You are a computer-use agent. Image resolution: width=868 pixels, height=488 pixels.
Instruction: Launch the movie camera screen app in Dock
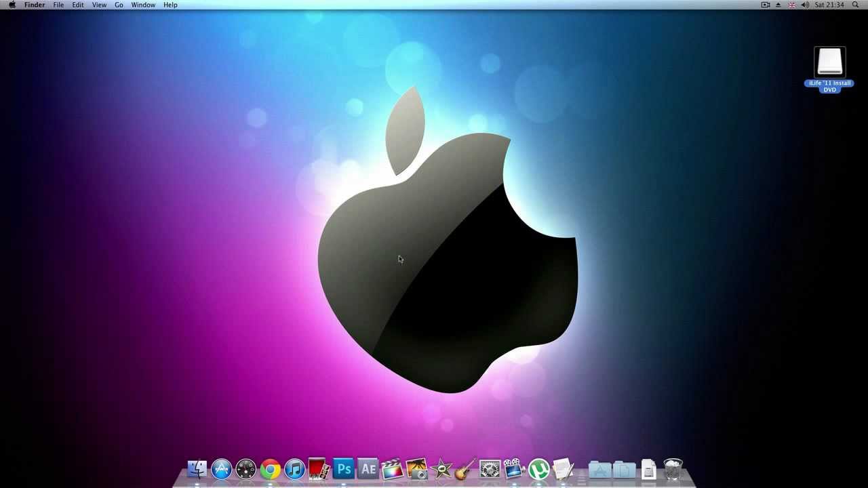point(514,469)
